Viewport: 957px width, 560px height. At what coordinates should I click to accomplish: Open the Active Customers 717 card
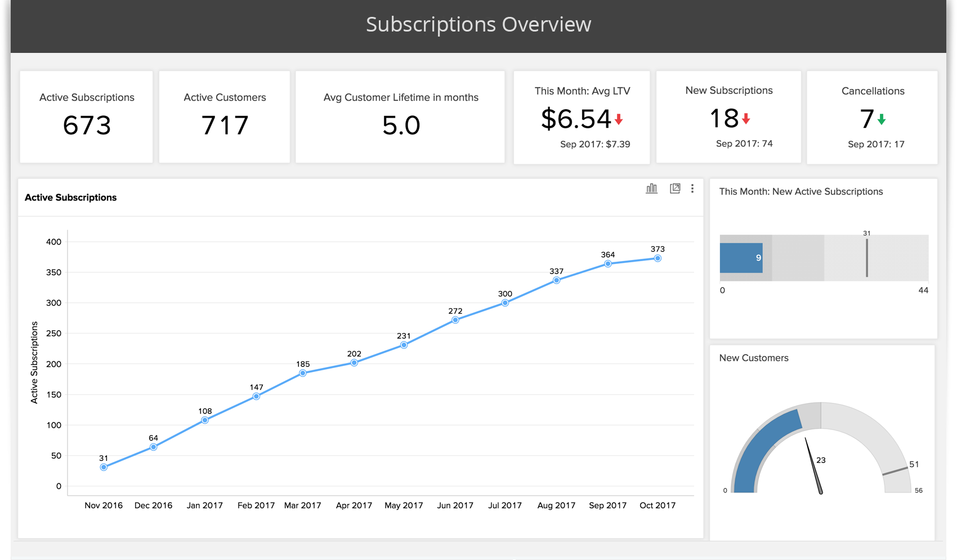(225, 117)
